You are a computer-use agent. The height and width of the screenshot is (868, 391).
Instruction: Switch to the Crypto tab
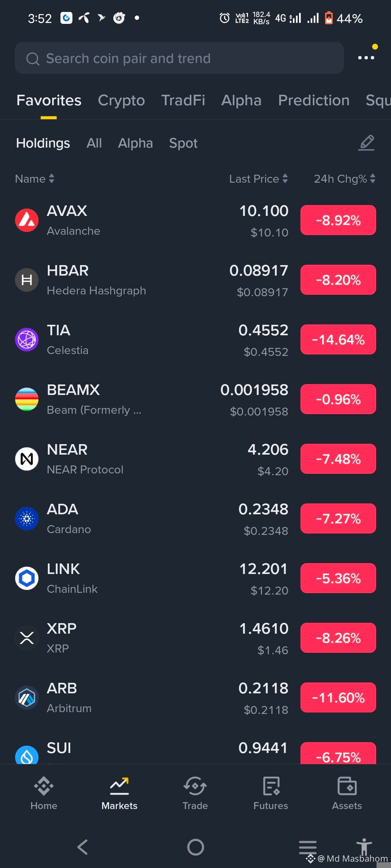coord(121,100)
